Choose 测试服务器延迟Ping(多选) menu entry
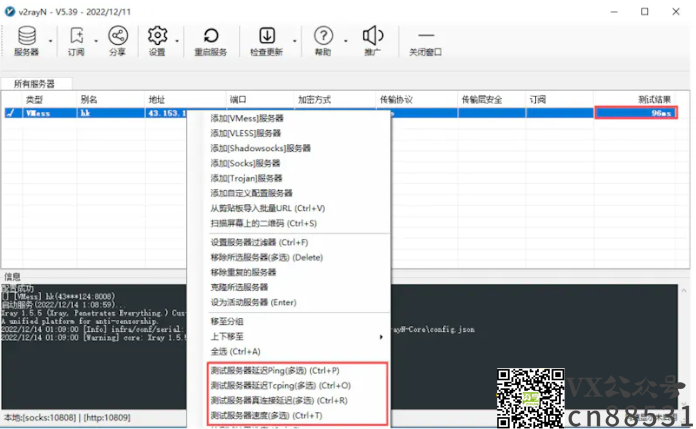The width and height of the screenshot is (696, 429). [275, 371]
